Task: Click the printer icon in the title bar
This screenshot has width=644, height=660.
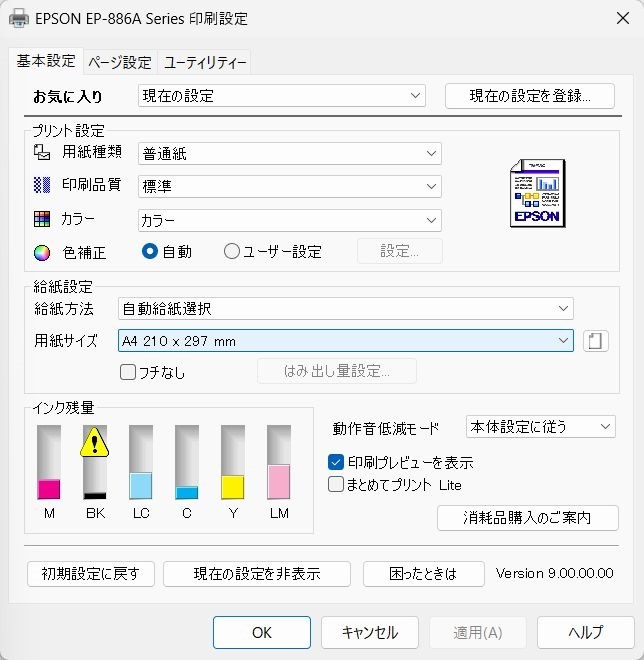Action: 19,19
